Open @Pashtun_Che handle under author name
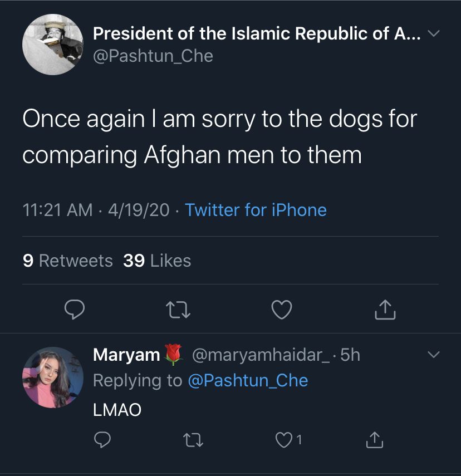The image size is (461, 476). (x=153, y=56)
